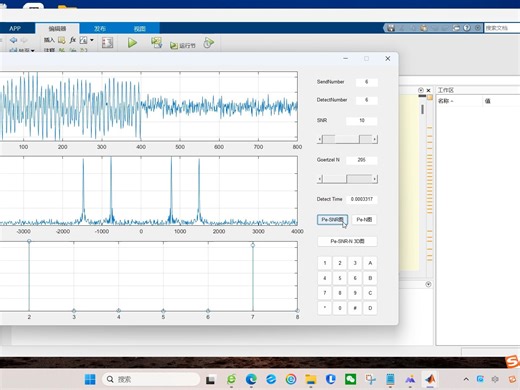This screenshot has height=390, width=520.
Task: Open the green 360 browser taskbar icon
Action: point(231,379)
